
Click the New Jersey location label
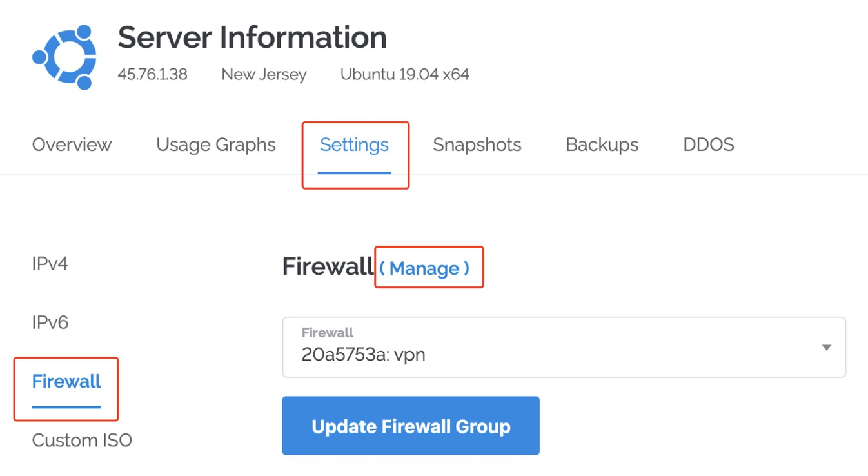[x=264, y=74]
